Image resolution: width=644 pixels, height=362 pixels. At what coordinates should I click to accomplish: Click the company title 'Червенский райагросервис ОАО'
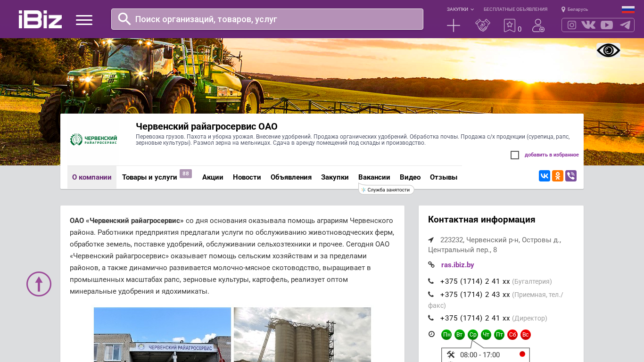tap(206, 126)
